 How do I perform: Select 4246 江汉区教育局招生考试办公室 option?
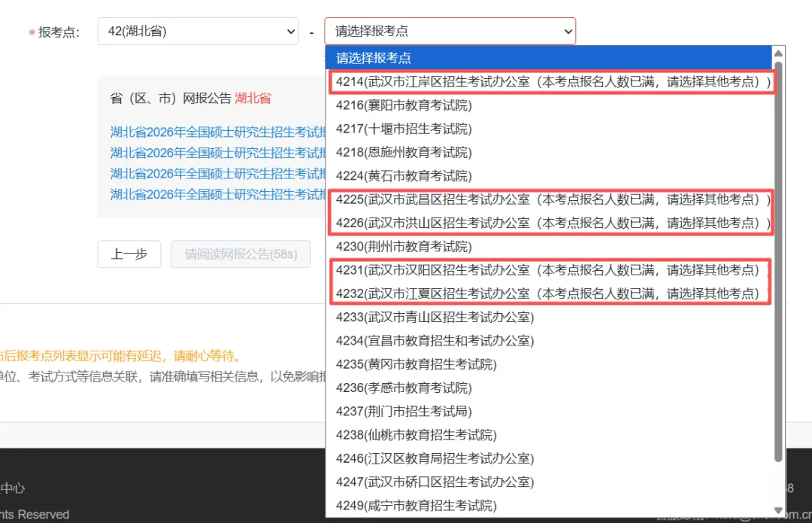435,458
